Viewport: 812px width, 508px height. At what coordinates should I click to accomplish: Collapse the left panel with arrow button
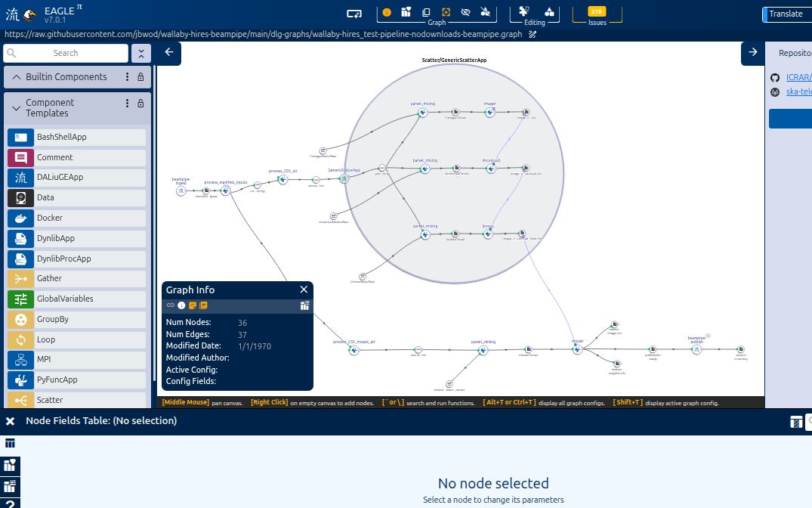point(169,52)
